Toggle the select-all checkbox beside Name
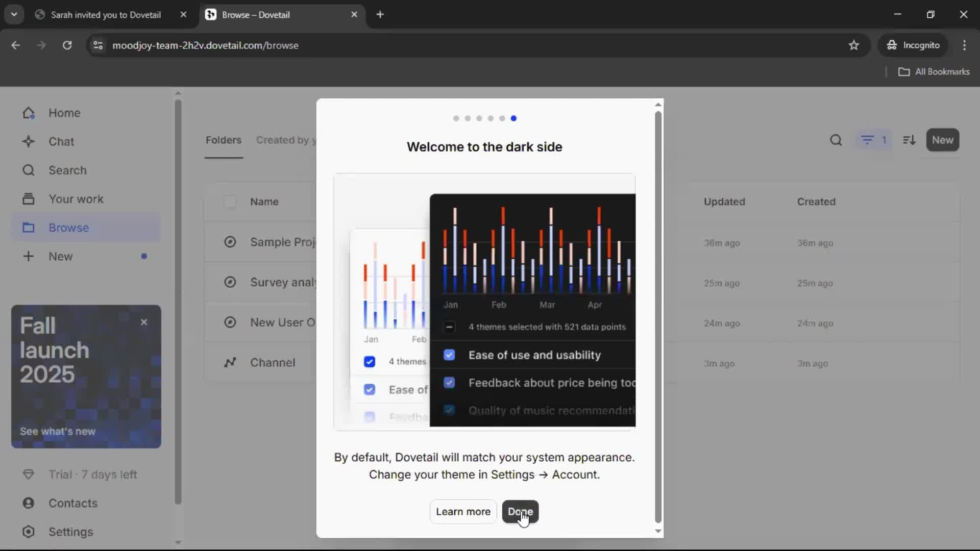The height and width of the screenshot is (551, 980). coord(230,202)
